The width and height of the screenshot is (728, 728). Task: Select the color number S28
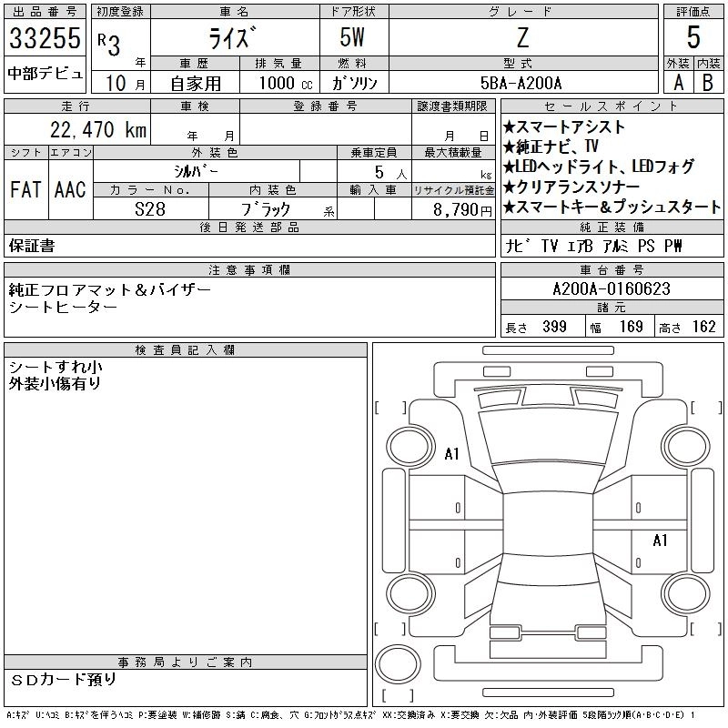151,209
